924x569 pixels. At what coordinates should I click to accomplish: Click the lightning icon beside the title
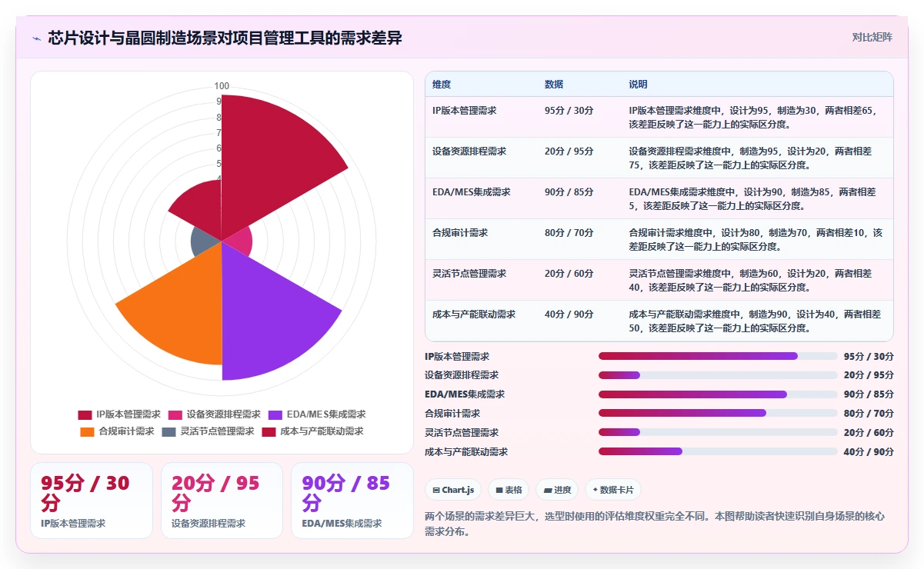coord(37,38)
